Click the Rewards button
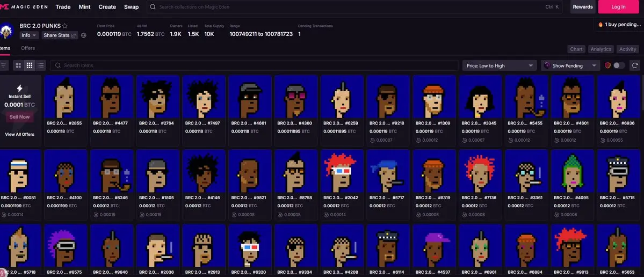The image size is (644, 277). tap(583, 6)
